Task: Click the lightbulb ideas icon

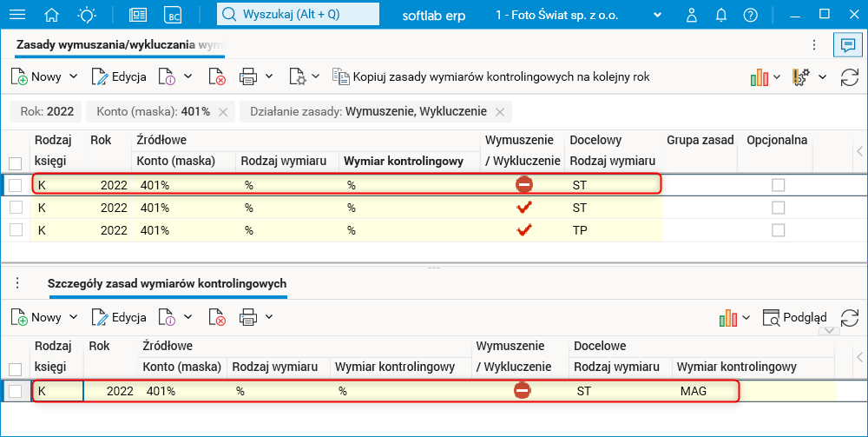Action: tap(87, 15)
